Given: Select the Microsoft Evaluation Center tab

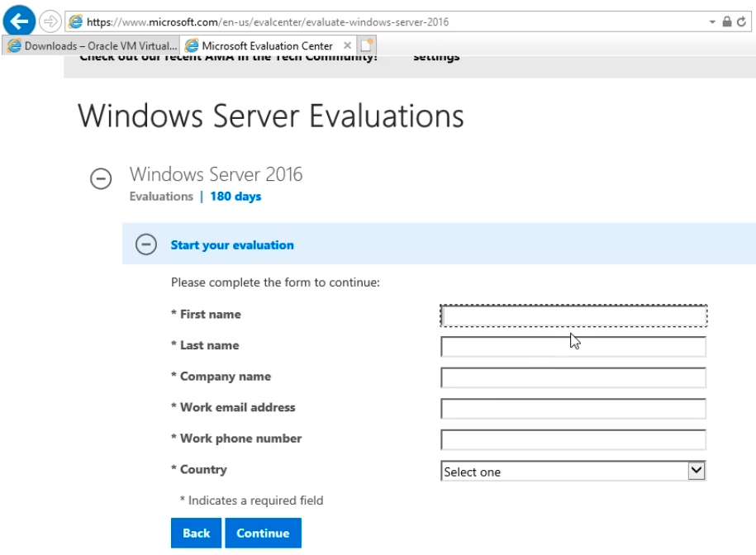Looking at the screenshot, I should click(268, 45).
